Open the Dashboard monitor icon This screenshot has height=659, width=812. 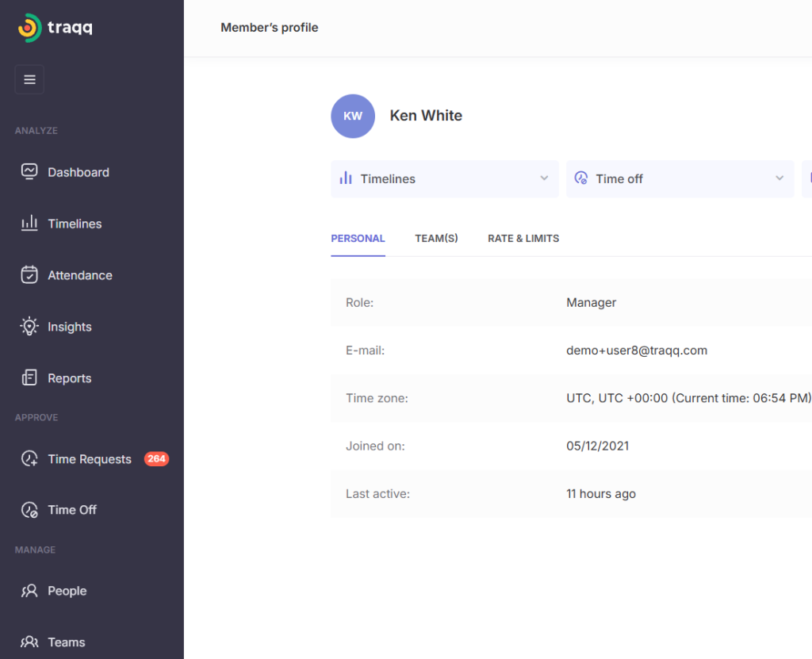point(29,172)
